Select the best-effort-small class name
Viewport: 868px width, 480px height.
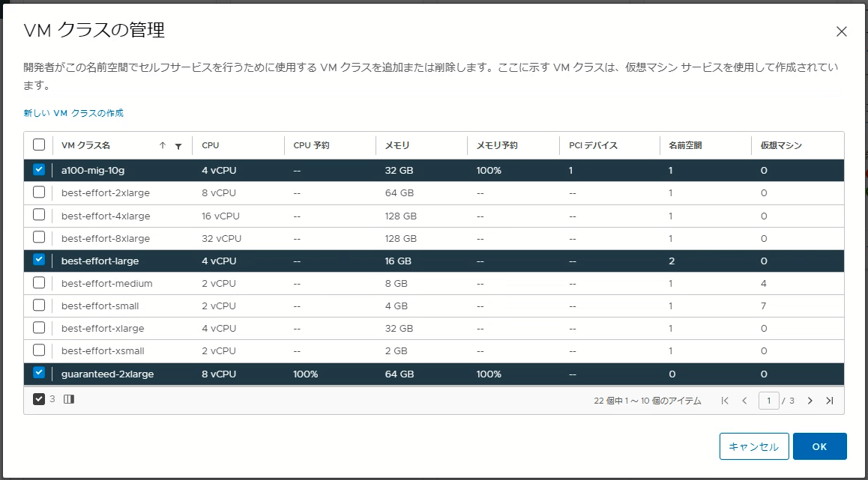pos(100,306)
